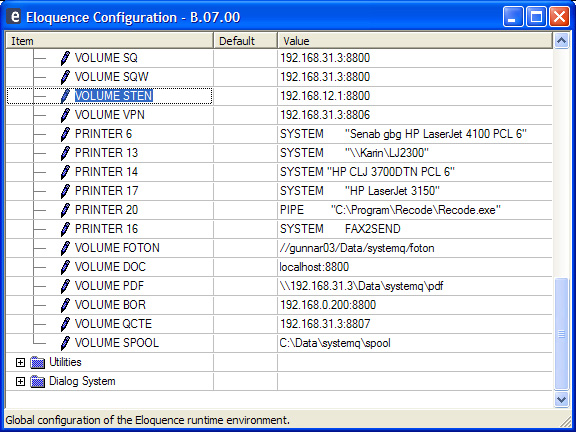Select the VOLUME QCTE item
The width and height of the screenshot is (576, 432).
point(114,324)
